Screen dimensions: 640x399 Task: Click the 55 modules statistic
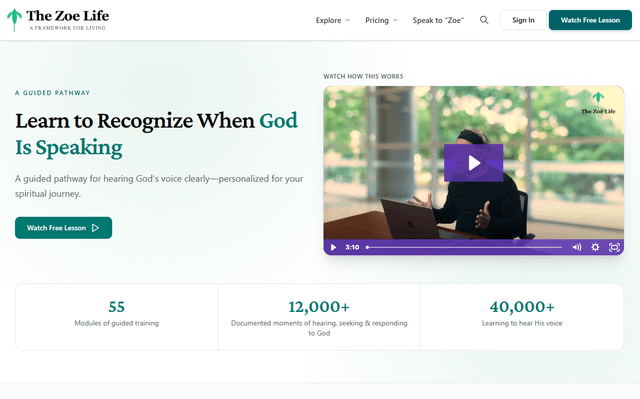[x=116, y=307]
